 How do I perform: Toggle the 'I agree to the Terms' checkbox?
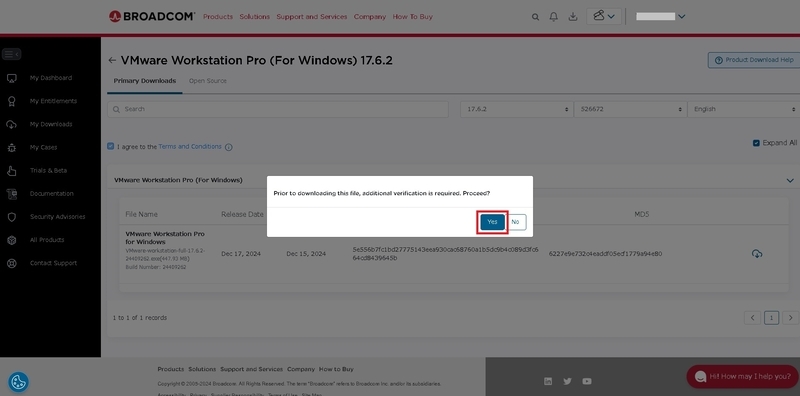click(111, 146)
